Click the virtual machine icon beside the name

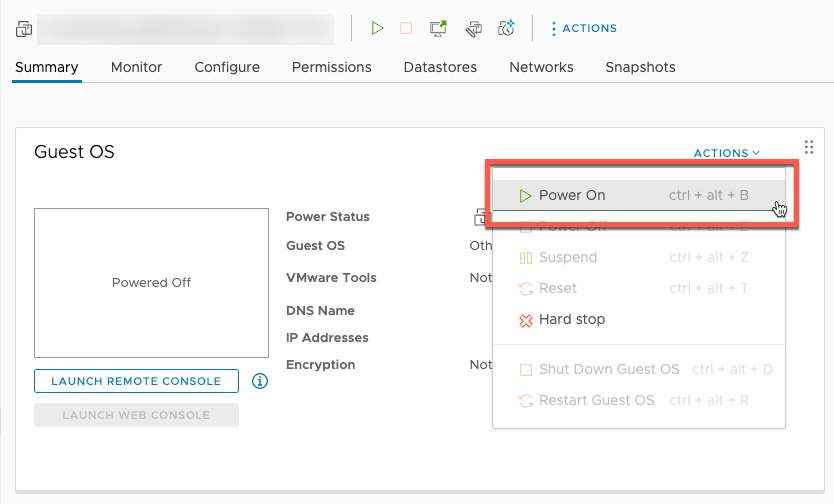click(24, 29)
